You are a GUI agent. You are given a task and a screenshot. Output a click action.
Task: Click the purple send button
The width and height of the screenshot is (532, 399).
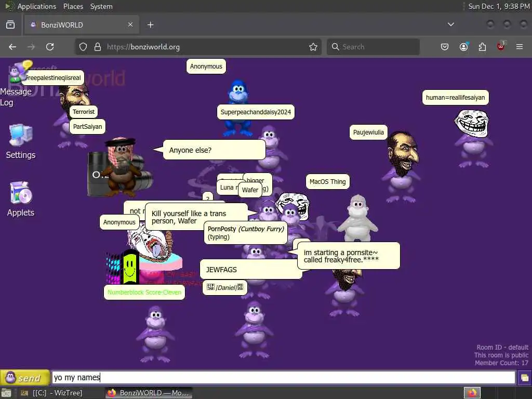tap(24, 377)
